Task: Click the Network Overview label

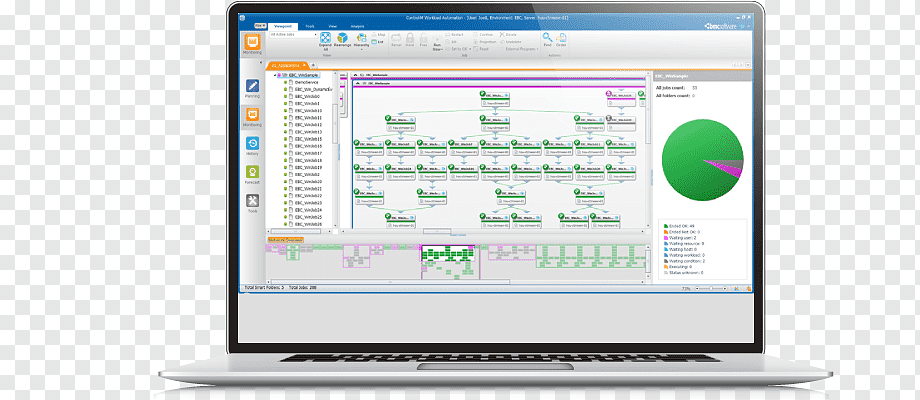Action: (x=285, y=239)
